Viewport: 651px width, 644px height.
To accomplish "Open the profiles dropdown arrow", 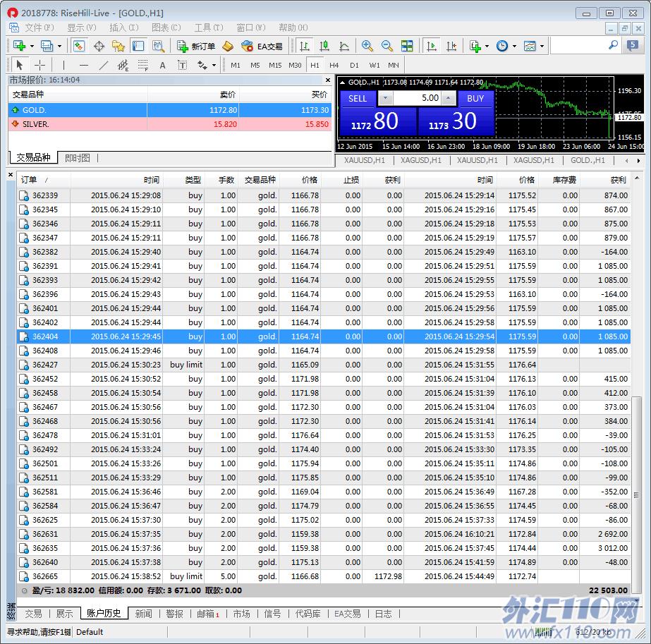I will [59, 46].
